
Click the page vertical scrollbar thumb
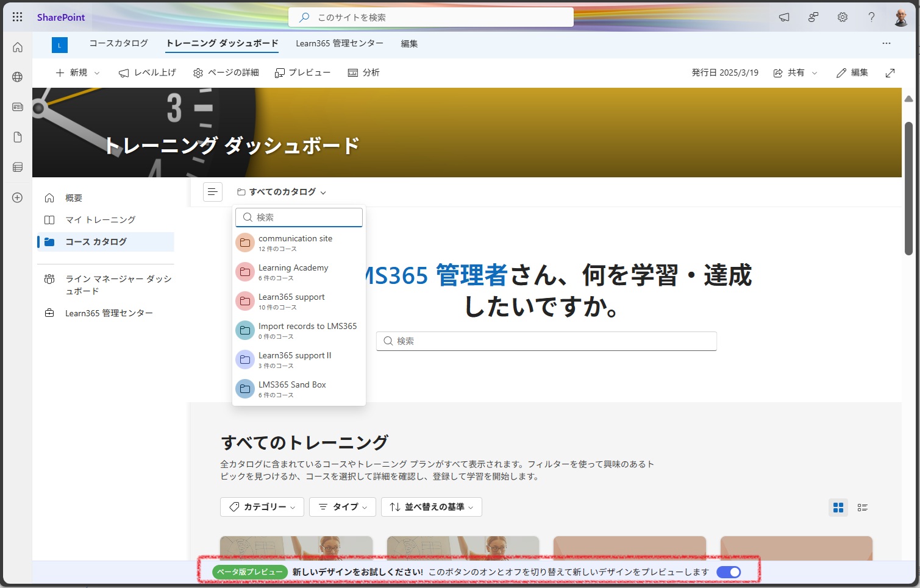tap(908, 189)
